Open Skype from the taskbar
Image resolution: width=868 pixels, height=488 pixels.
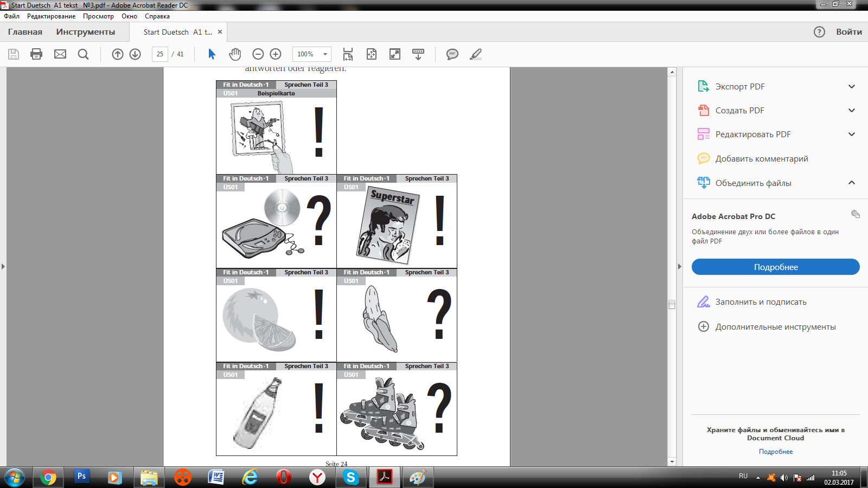(x=351, y=477)
